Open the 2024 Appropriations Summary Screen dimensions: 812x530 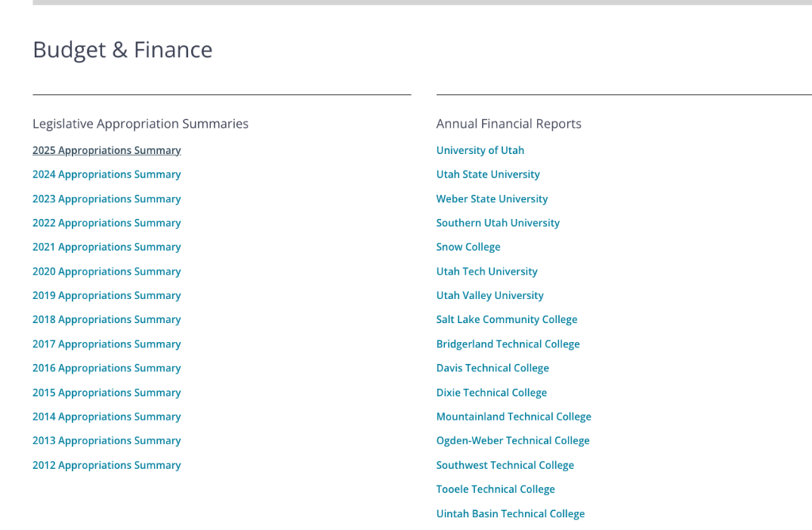pos(106,175)
